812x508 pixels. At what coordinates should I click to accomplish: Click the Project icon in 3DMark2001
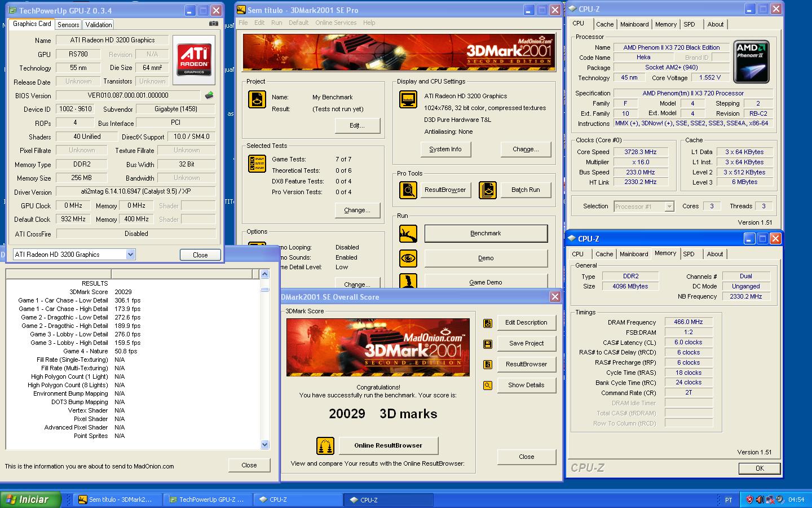tap(257, 99)
